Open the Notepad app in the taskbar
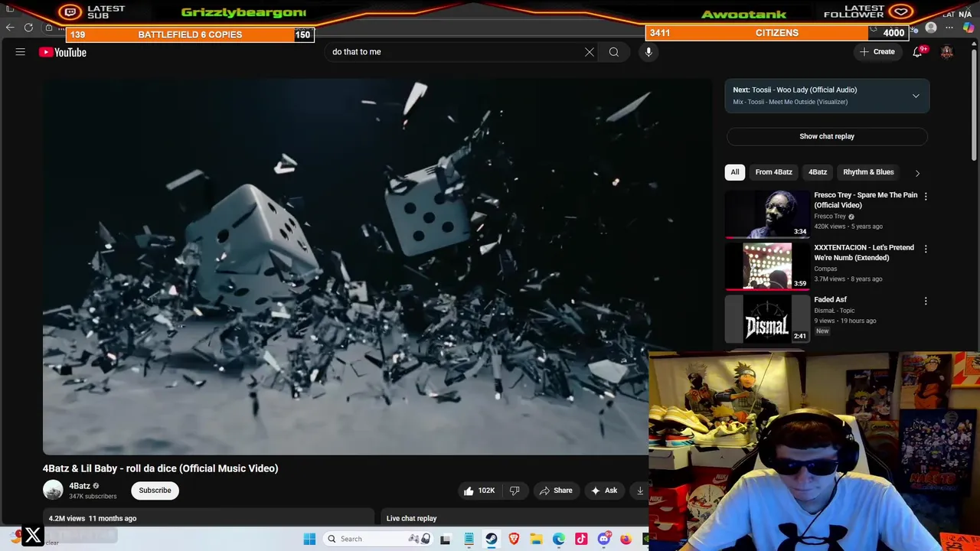 point(469,539)
